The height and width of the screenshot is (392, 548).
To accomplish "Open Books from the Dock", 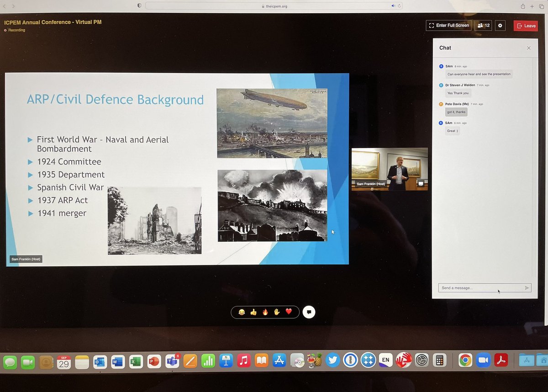I will [x=261, y=361].
